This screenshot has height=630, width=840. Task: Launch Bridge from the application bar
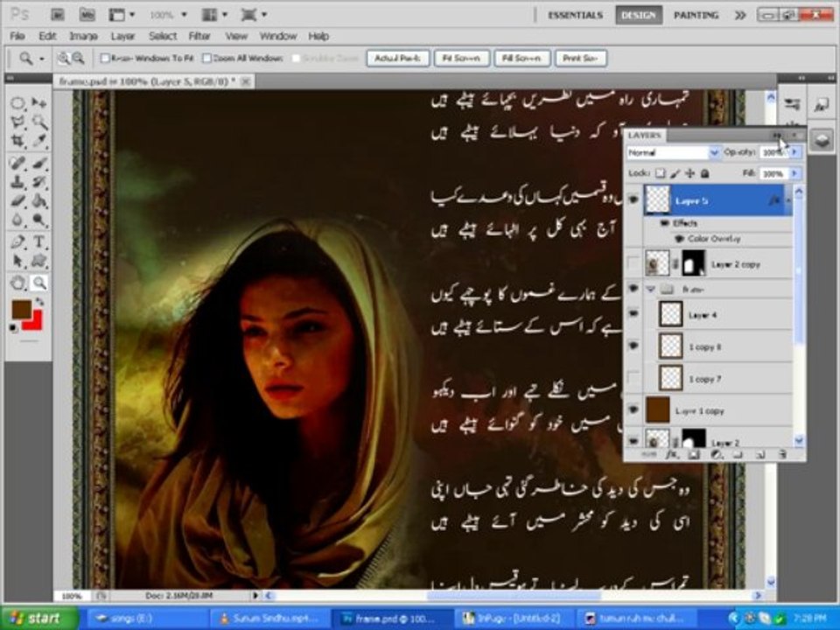(58, 15)
